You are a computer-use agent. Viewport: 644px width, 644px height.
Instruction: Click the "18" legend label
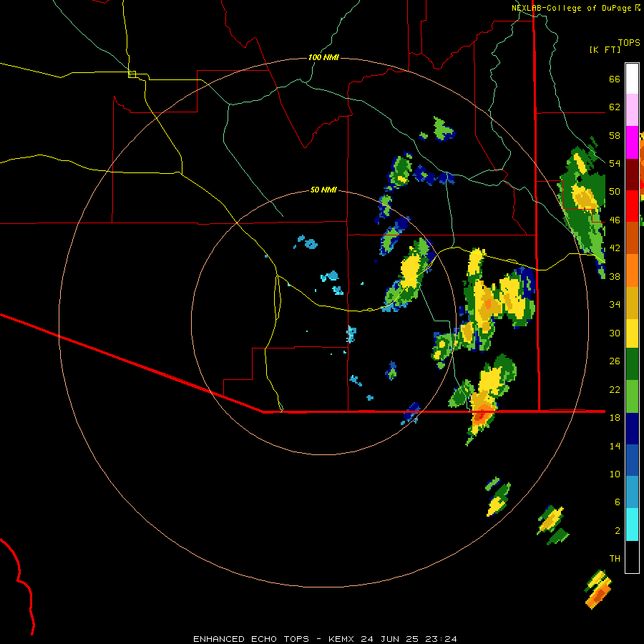coord(615,418)
